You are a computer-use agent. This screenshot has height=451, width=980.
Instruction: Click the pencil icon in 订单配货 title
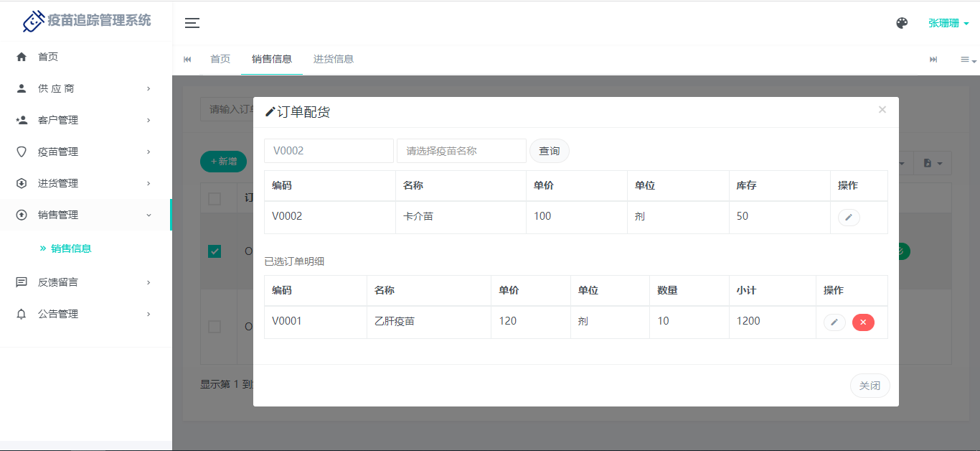point(270,112)
